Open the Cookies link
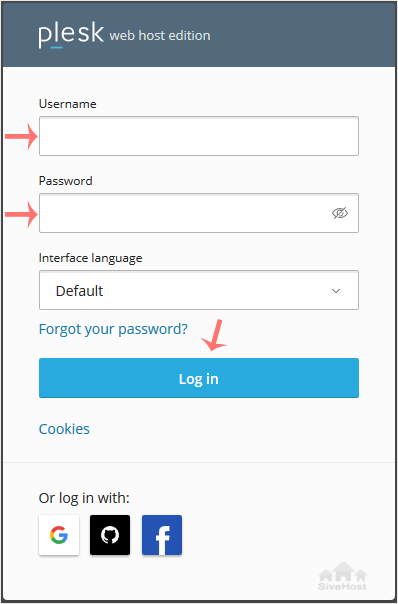The height and width of the screenshot is (604, 398). (x=64, y=429)
